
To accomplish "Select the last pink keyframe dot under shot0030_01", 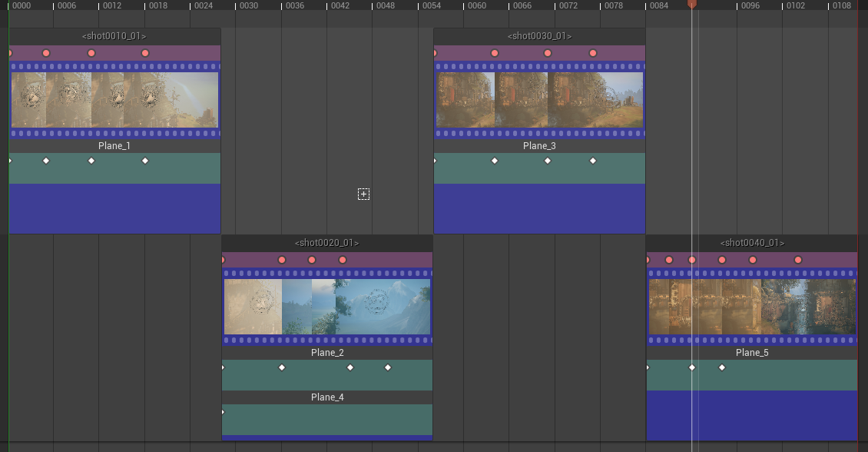I will [592, 53].
